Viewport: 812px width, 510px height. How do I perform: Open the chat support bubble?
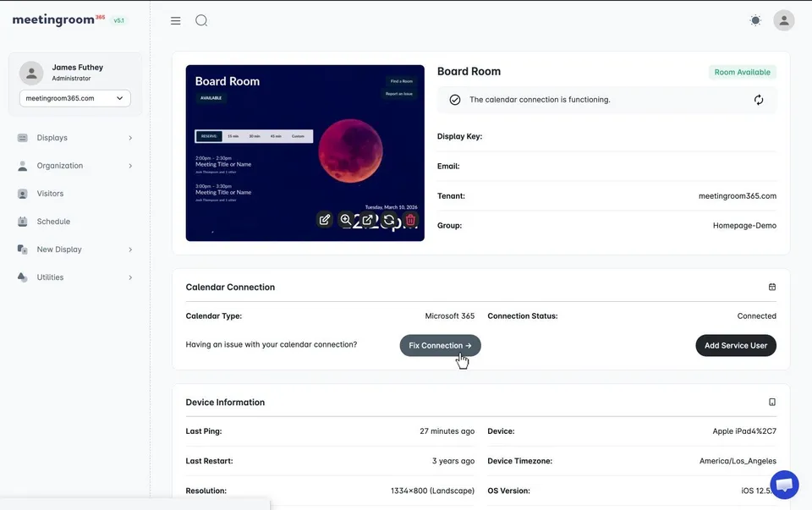tap(785, 485)
